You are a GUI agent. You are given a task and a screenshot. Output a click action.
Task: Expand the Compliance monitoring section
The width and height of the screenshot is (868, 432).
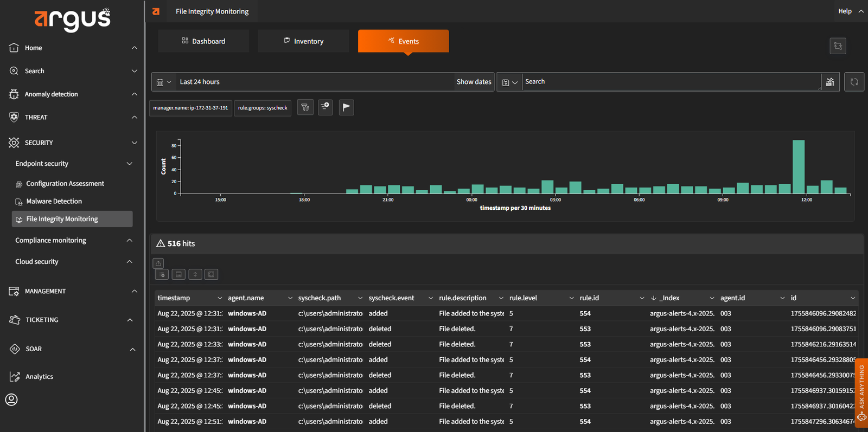coord(129,240)
